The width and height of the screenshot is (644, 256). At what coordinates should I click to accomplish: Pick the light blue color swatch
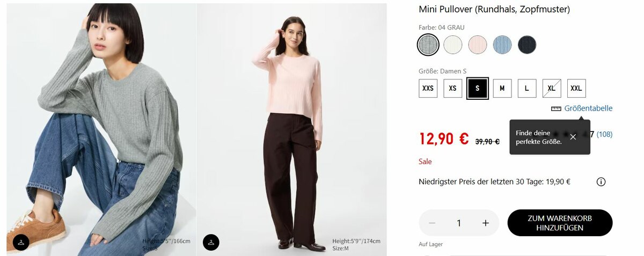(502, 45)
